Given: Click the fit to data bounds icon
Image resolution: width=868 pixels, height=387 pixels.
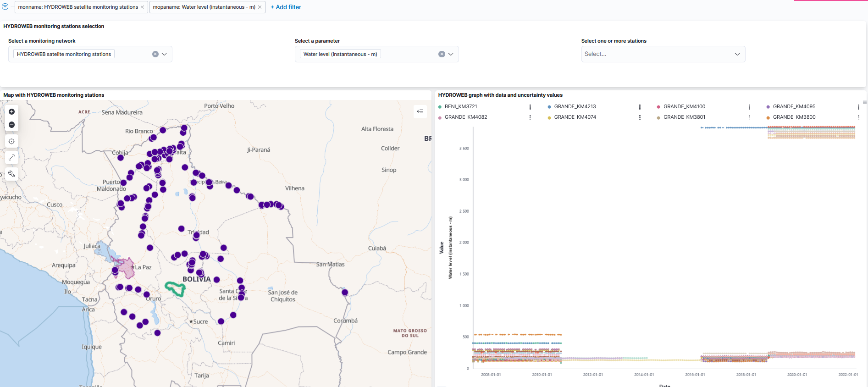Looking at the screenshot, I should pyautogui.click(x=11, y=141).
